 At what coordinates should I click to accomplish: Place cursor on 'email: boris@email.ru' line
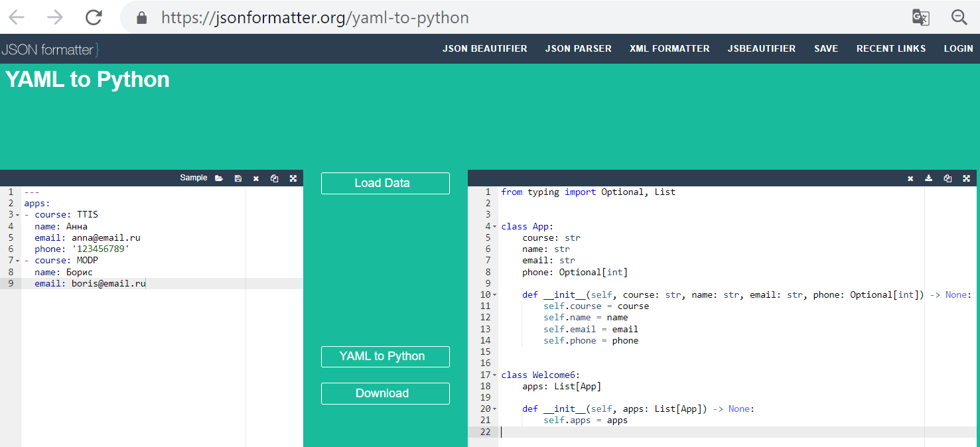click(x=90, y=283)
